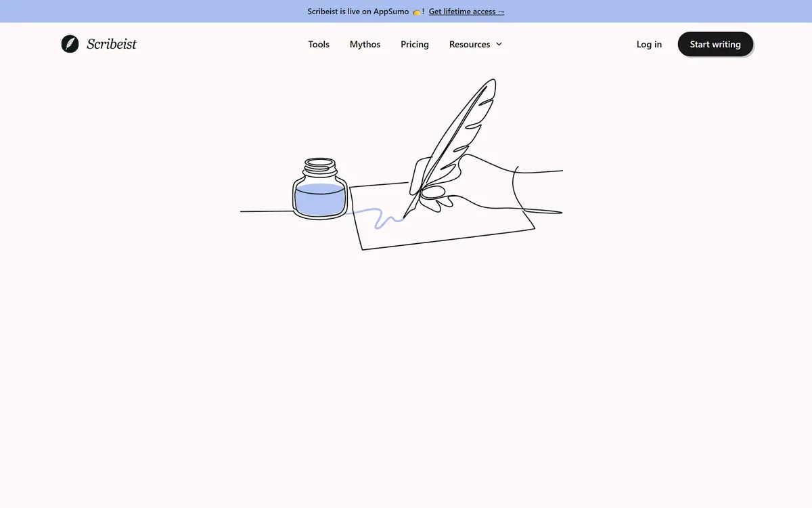Viewport: 812px width, 508px height.
Task: Open the Get lifetime access link
Action: (x=467, y=12)
